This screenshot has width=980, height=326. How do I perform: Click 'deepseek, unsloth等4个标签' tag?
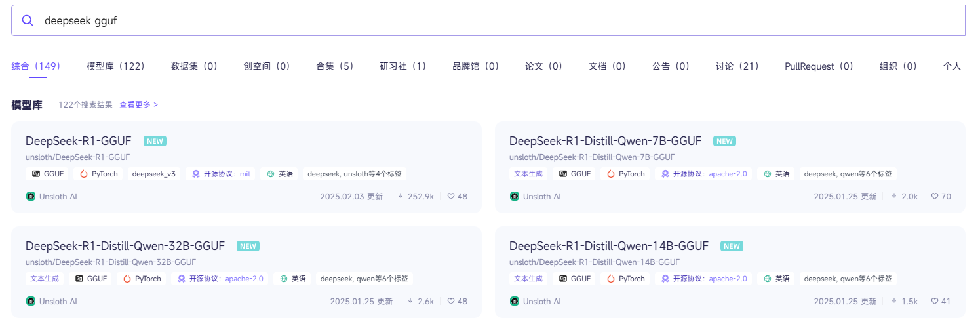355,174
